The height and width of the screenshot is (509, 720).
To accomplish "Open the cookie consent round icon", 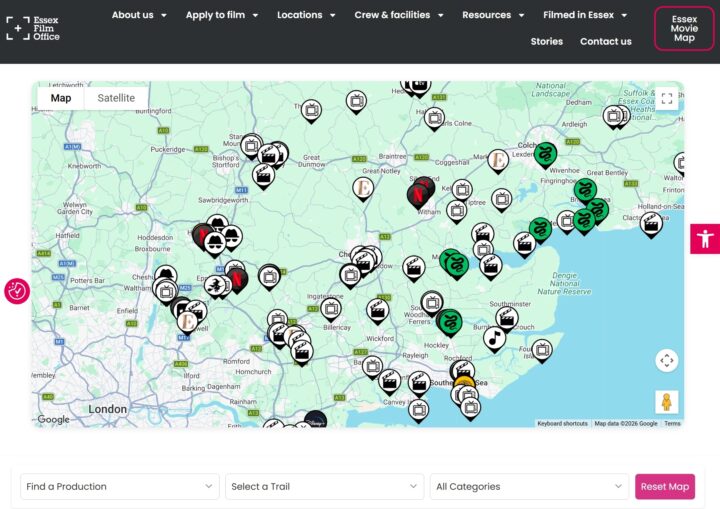I will tap(17, 291).
